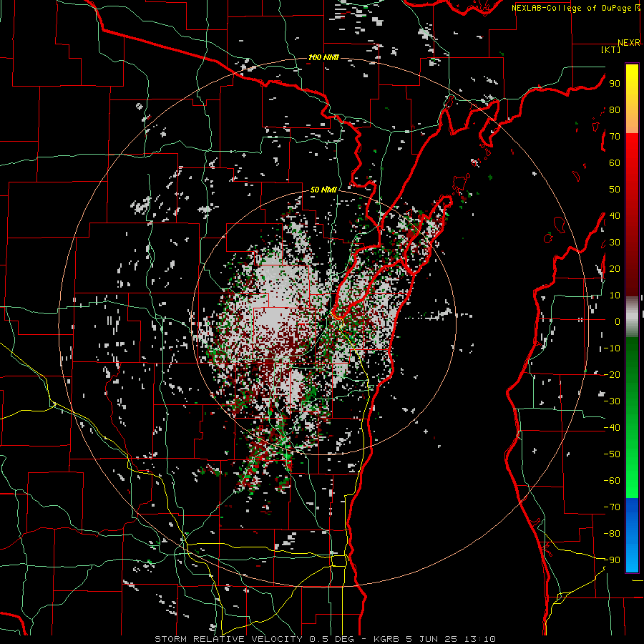Click the -20 value on velocity scale
This screenshot has width=644, height=644.
(x=612, y=374)
